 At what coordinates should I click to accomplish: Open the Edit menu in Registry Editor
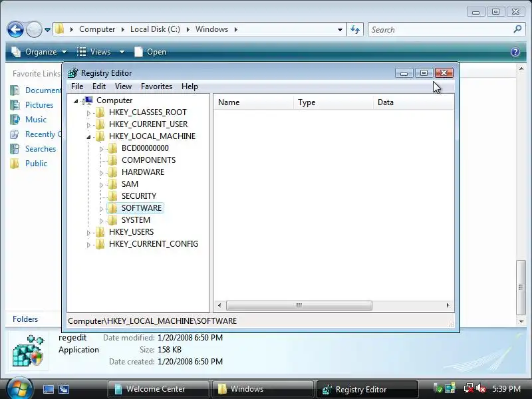point(99,86)
